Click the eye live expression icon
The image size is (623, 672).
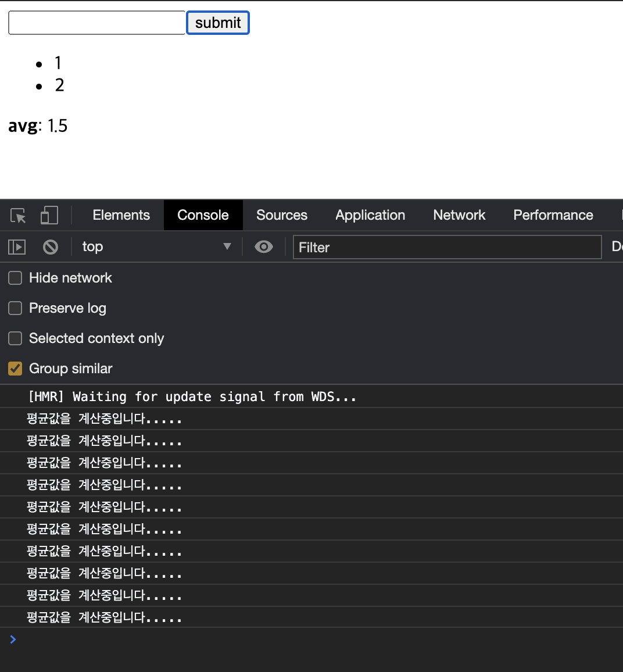263,247
